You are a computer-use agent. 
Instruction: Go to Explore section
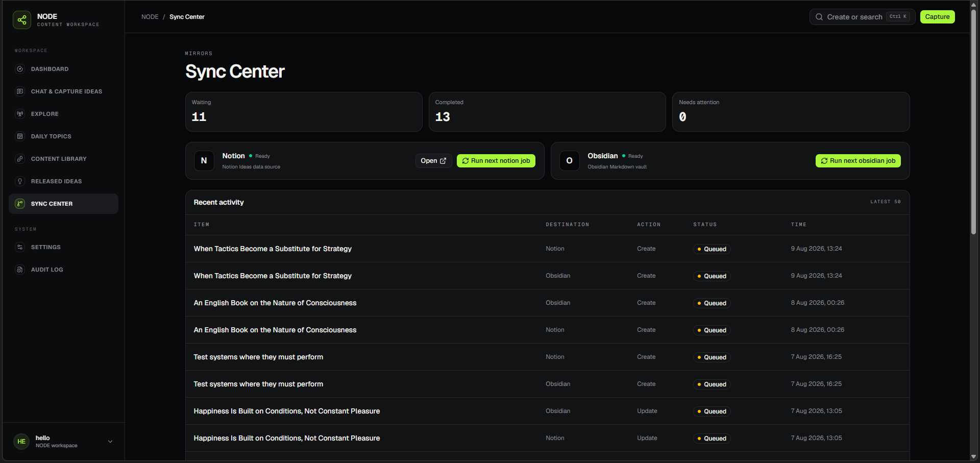click(x=63, y=114)
